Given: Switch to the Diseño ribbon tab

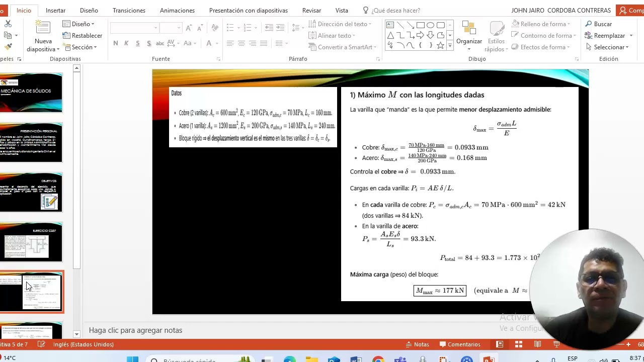Looking at the screenshot, I should 89,10.
